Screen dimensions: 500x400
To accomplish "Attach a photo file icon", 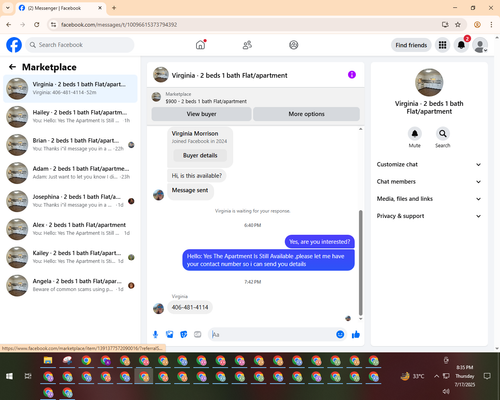I will coord(170,334).
